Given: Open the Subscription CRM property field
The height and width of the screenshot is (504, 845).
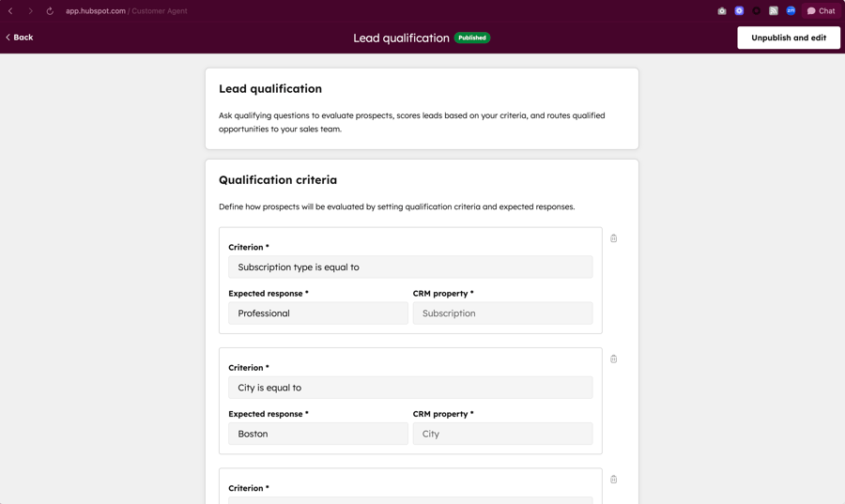Looking at the screenshot, I should coord(502,313).
